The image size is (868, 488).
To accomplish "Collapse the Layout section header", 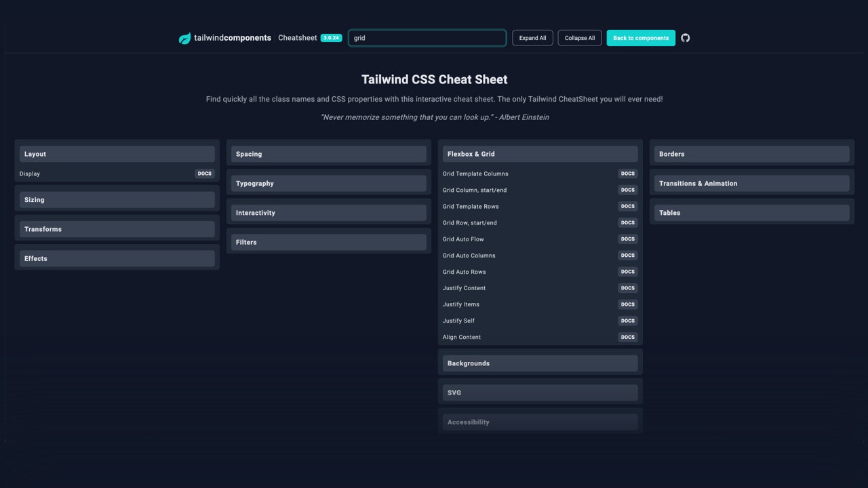I will [x=117, y=154].
